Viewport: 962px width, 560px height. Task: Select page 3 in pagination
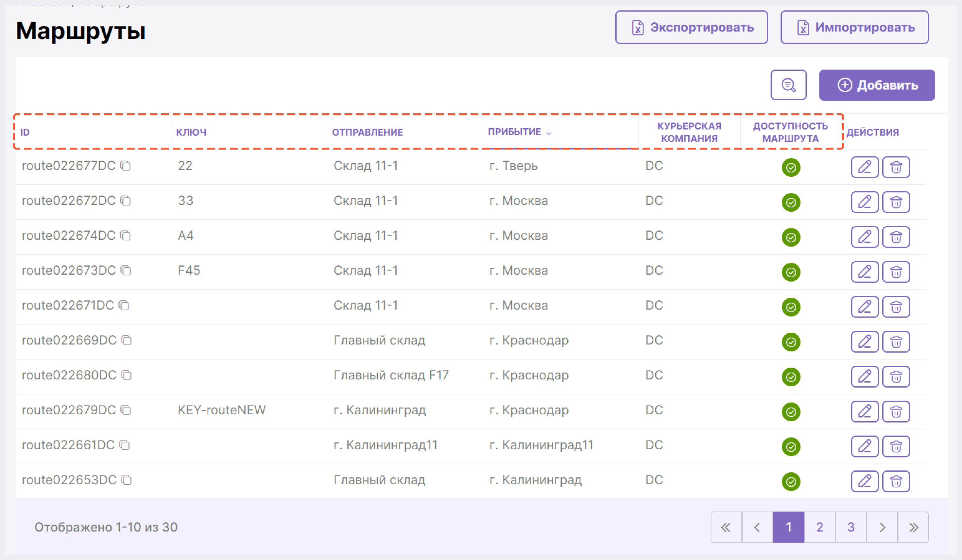(x=851, y=527)
